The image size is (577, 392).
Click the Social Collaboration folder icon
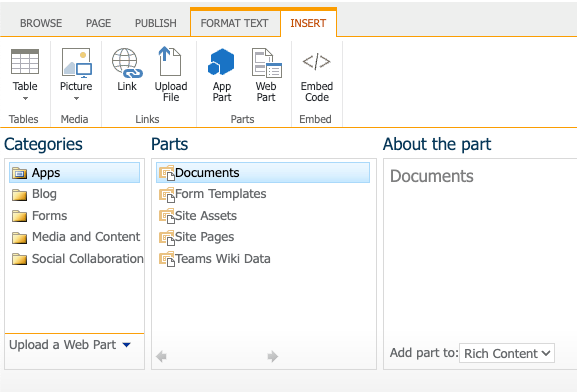20,259
